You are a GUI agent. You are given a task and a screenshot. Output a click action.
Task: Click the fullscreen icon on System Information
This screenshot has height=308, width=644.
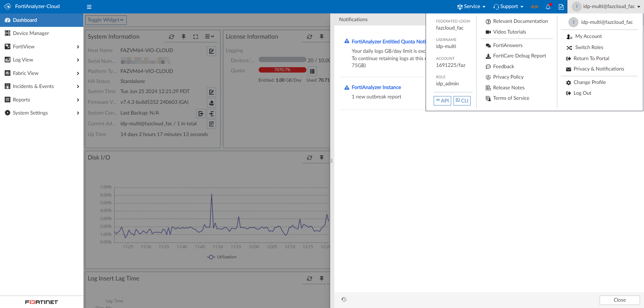point(196,37)
